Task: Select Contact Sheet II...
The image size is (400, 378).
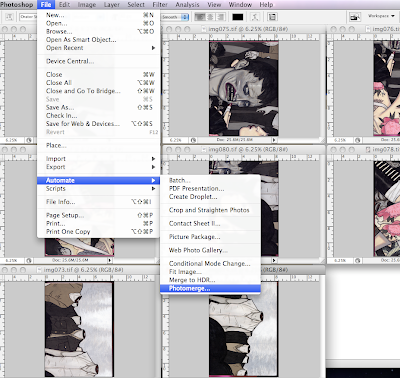Action: coord(210,223)
